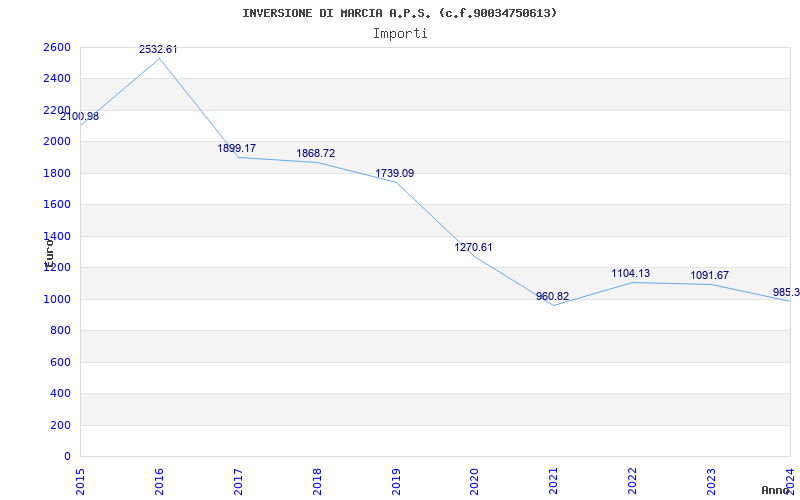Click the 985.3 data label for 2024
This screenshot has width=800, height=500.
786,293
